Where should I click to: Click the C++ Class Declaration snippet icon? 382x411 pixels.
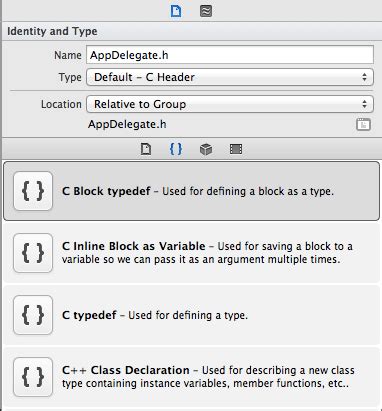click(x=33, y=377)
